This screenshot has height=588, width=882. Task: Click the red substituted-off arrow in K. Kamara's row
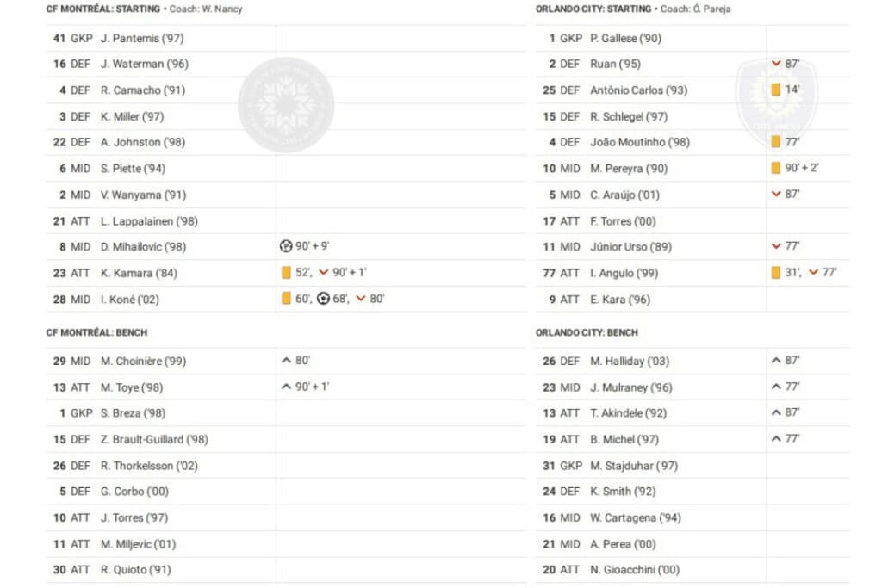click(x=324, y=273)
